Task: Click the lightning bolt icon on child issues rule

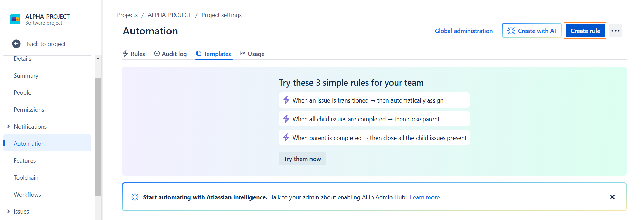Action: (x=286, y=119)
